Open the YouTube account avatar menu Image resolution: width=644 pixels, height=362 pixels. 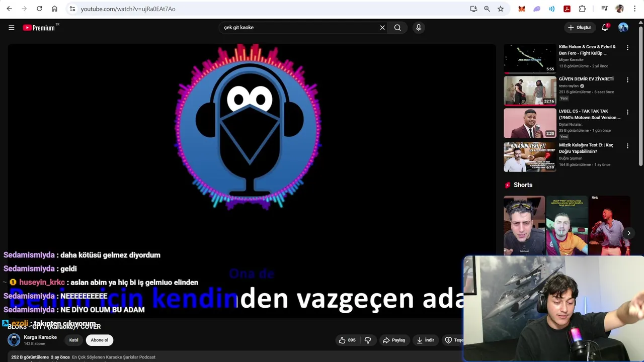pyautogui.click(x=623, y=28)
